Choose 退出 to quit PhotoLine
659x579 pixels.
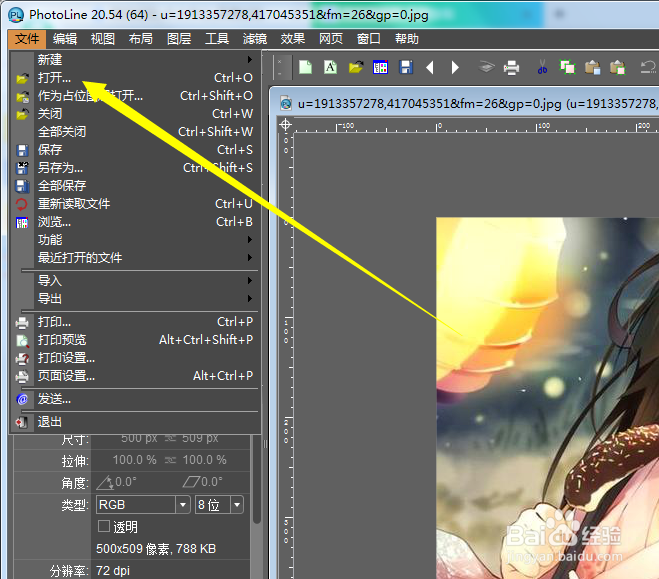(134, 422)
